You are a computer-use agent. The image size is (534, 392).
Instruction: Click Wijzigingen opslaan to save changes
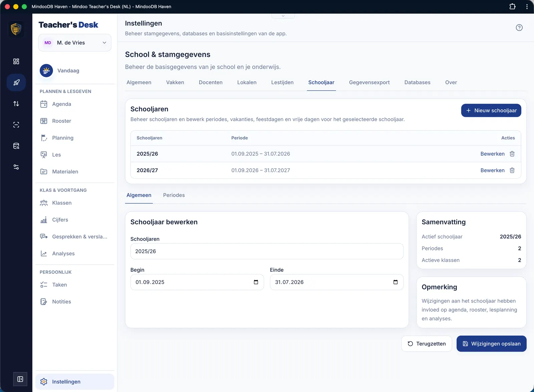click(491, 344)
